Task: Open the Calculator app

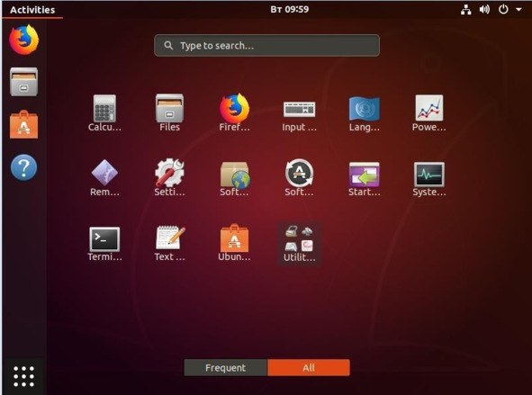Action: (104, 112)
